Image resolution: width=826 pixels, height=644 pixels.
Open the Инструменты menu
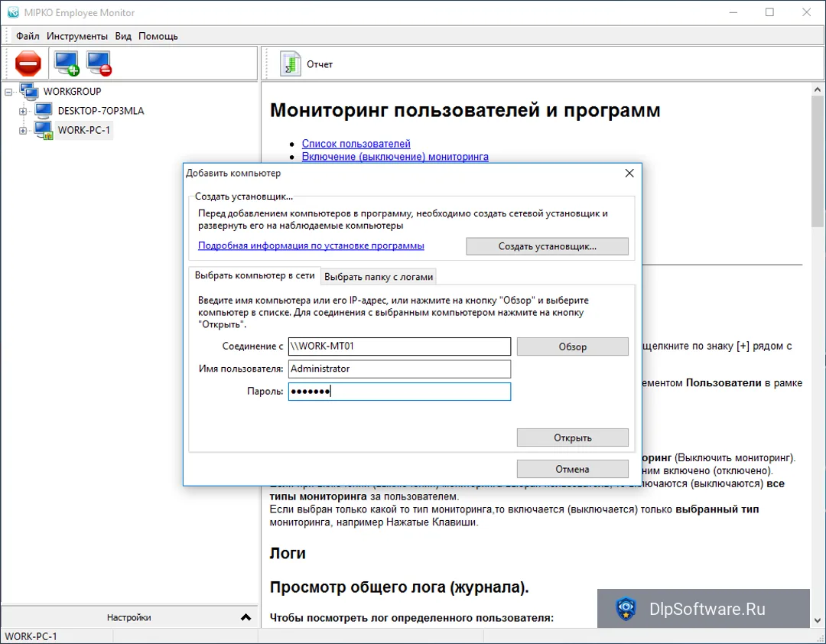[x=77, y=36]
